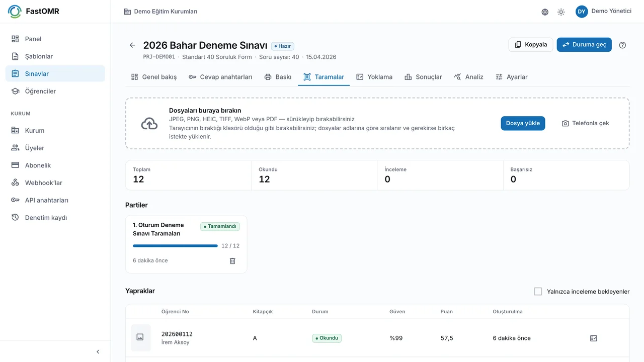Click the Öğrenci No column header
This screenshot has height=362, width=644.
click(175, 312)
